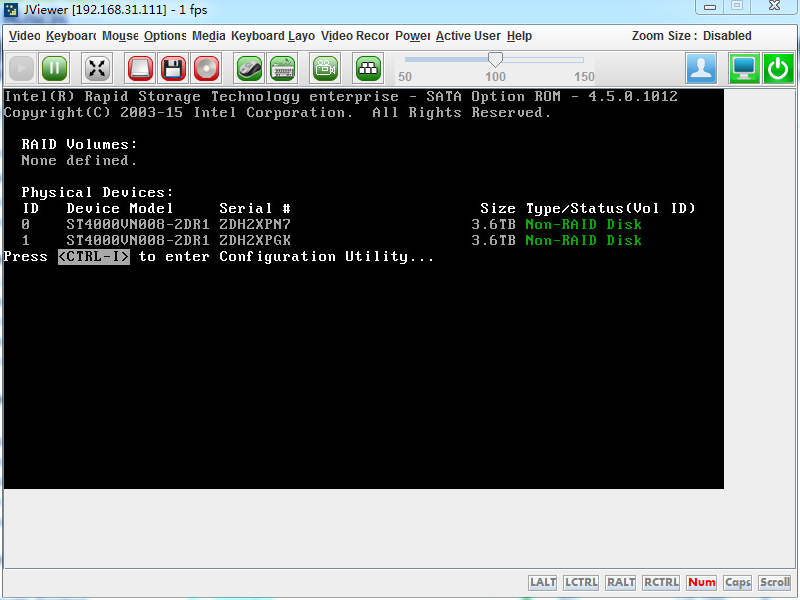The width and height of the screenshot is (800, 600).
Task: Toggle the RCTRL key indicator
Action: pos(661,582)
